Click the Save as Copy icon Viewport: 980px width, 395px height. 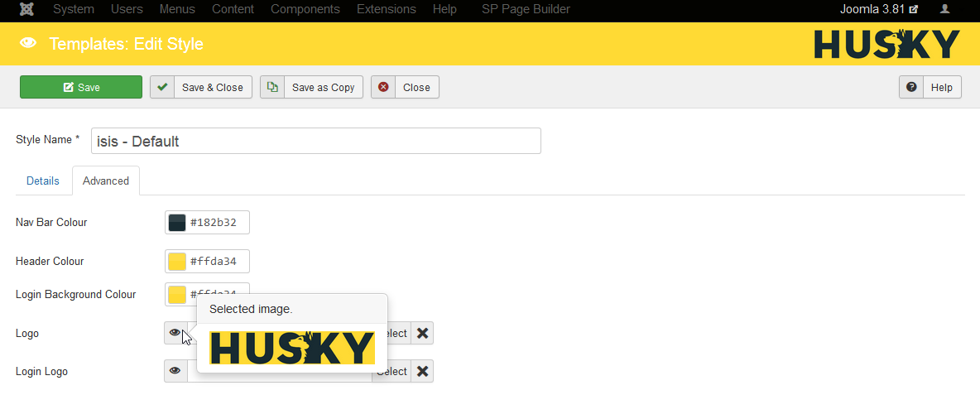pyautogui.click(x=272, y=87)
